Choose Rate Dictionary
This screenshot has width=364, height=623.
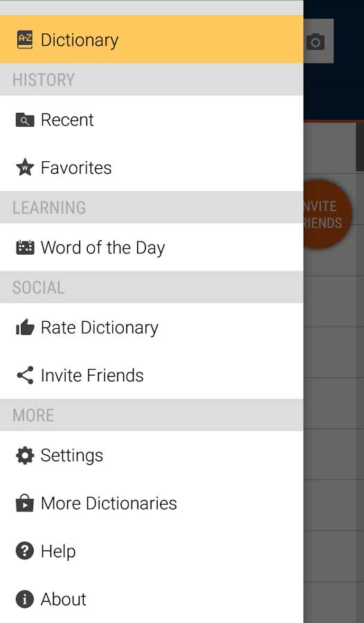point(152,327)
